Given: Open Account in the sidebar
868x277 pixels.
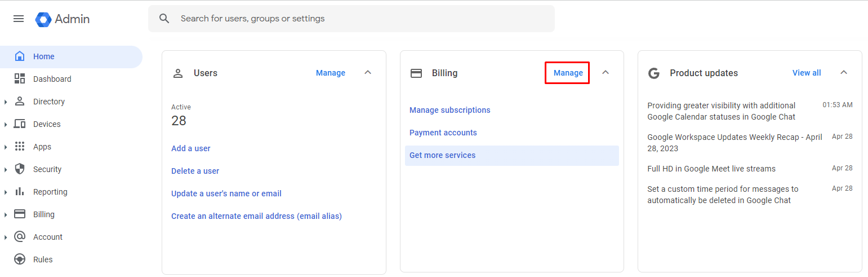Looking at the screenshot, I should [x=48, y=237].
